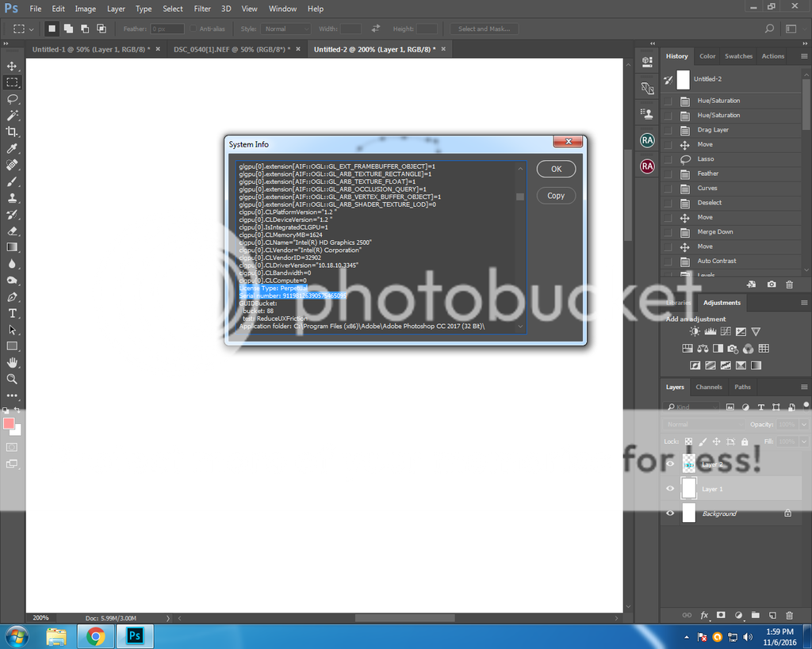812x649 pixels.
Task: Select the Eraser tool
Action: 12,231
